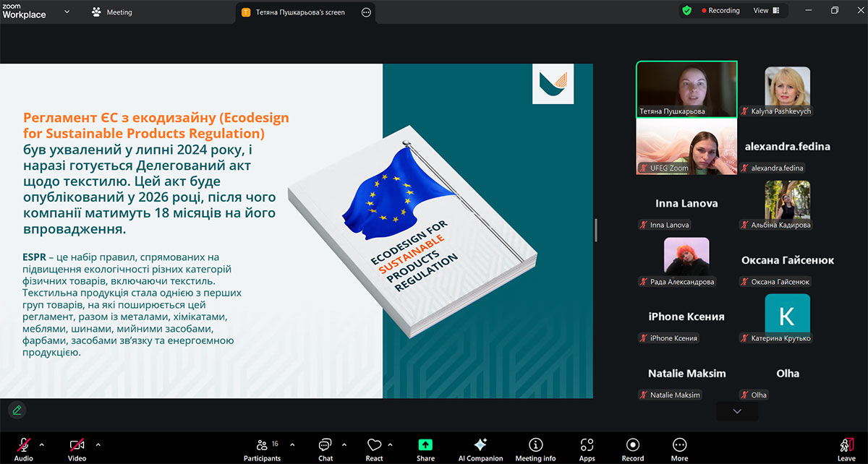Viewport: 868px width, 464px height.
Task: Expand audio options arrow next to Audio
Action: [x=41, y=444]
